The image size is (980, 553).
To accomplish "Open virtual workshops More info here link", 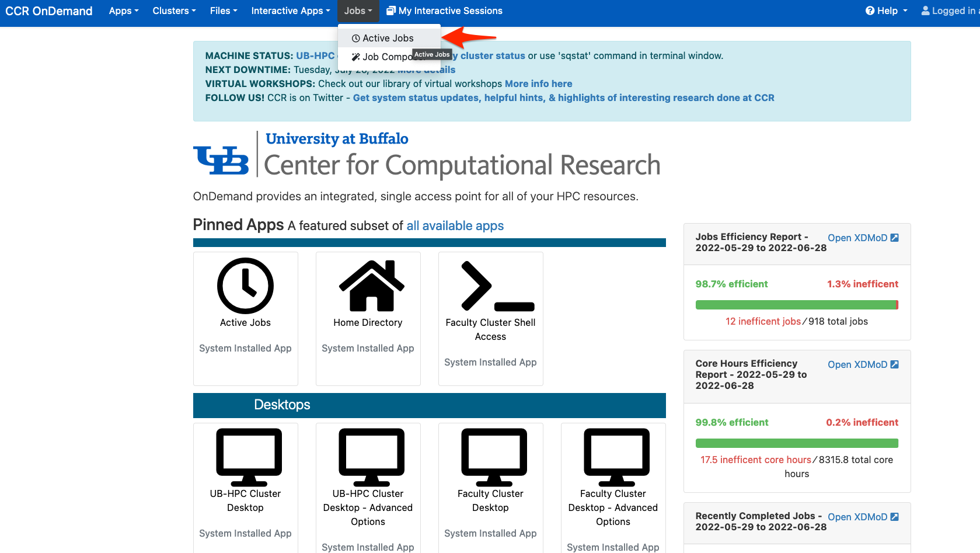I will click(538, 84).
